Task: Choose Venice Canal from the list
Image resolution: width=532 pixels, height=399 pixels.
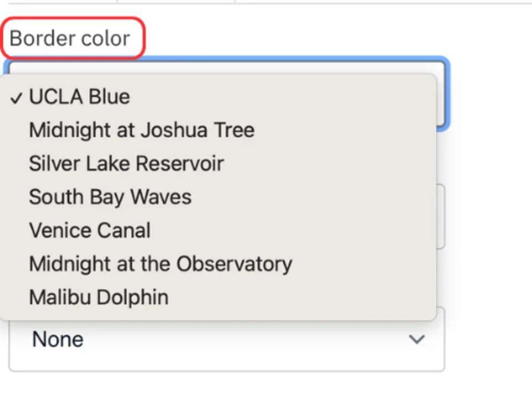Action: pyautogui.click(x=90, y=231)
